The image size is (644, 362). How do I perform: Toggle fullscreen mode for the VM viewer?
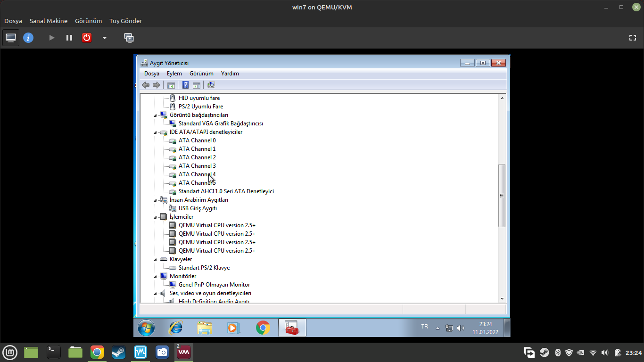point(633,38)
